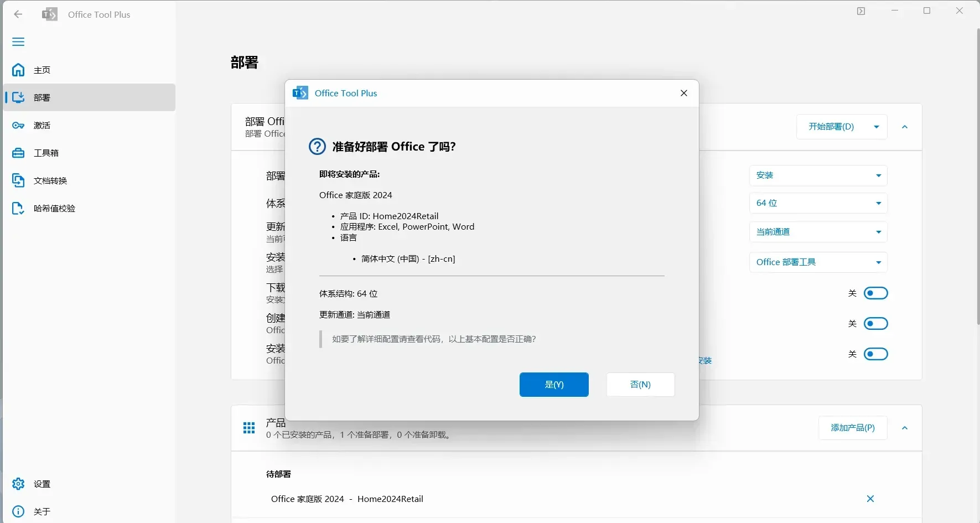Open the 当前通道 channel dropdown

(x=818, y=232)
